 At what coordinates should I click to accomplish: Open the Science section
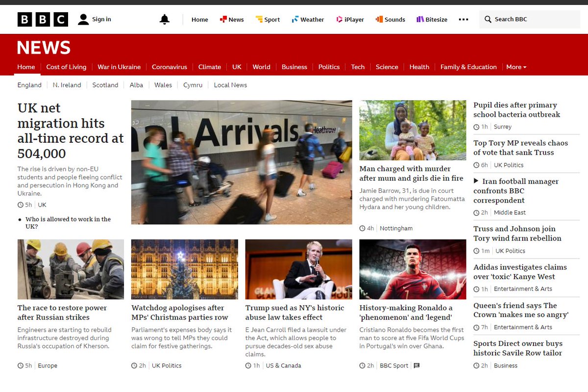(x=387, y=67)
